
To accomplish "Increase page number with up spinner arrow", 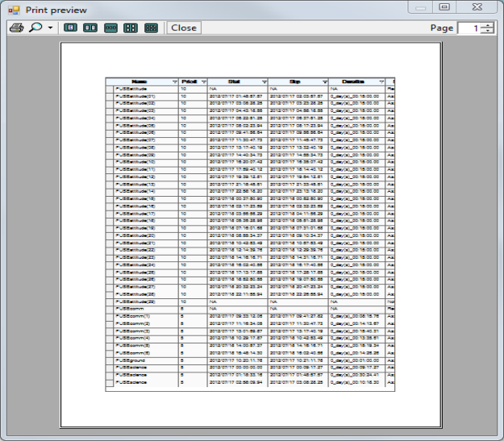I will [x=488, y=24].
